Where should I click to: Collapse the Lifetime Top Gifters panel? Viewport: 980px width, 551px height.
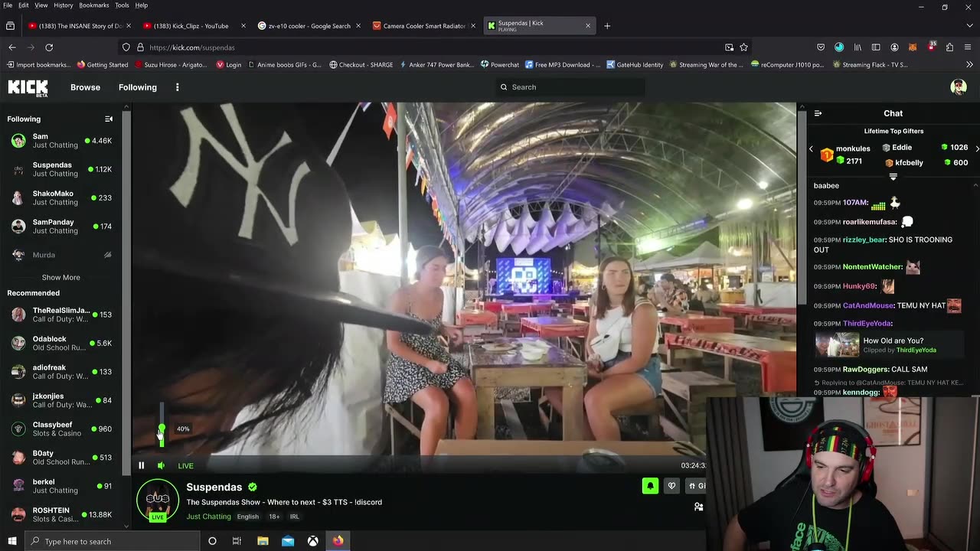coord(893,177)
